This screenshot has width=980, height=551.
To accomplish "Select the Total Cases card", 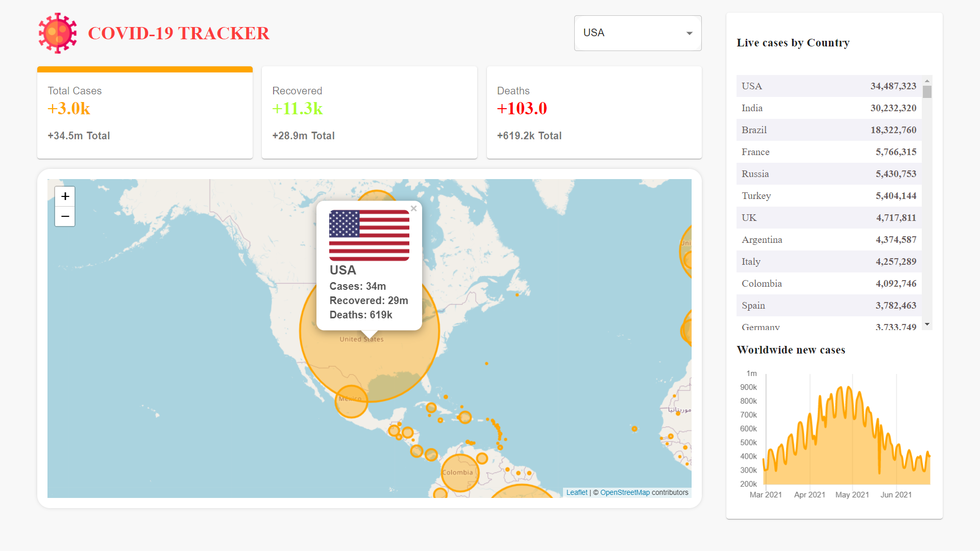I will [144, 113].
